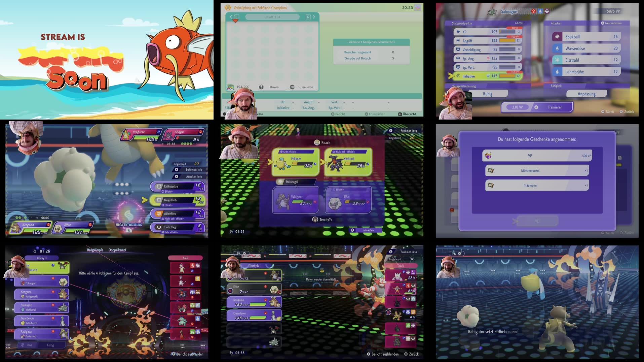Click 'Rabigator setzt Erdbeben ein!' message
This screenshot has height=362, width=644.
pyautogui.click(x=493, y=331)
